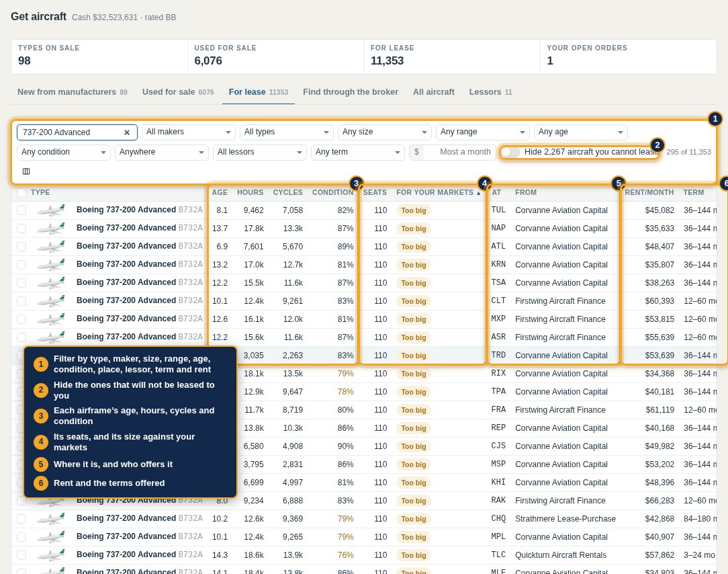Check the box for the CLT aircraft row
728x574 pixels.
(x=21, y=301)
